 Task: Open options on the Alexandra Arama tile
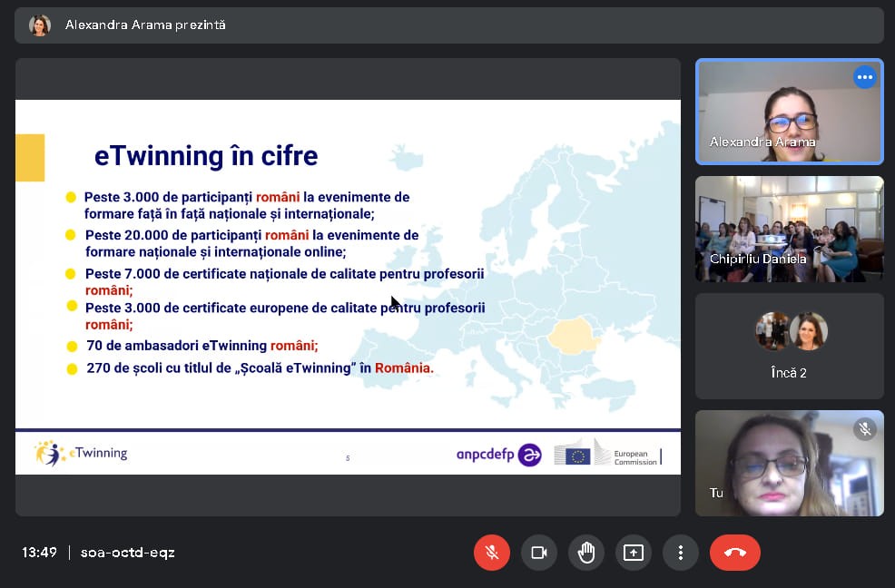tap(865, 77)
